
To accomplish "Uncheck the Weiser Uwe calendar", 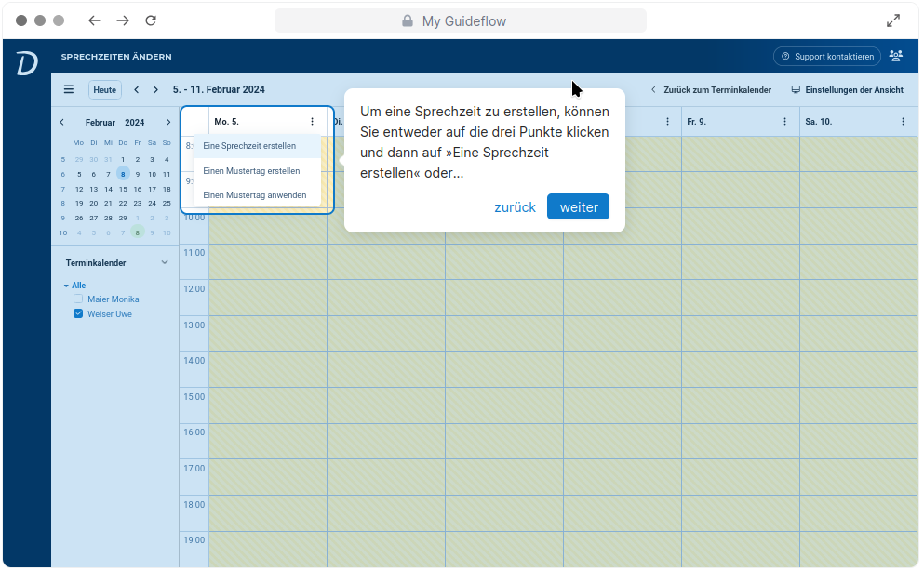I will tap(78, 314).
